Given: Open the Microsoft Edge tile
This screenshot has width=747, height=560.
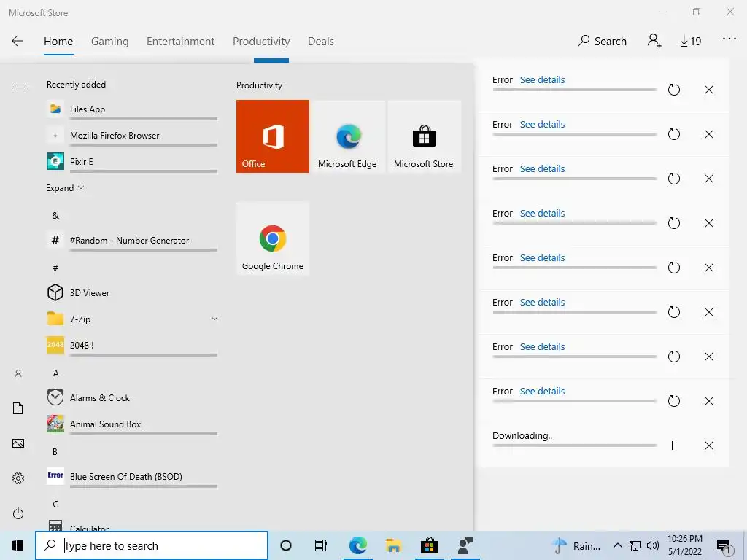Looking at the screenshot, I should point(347,136).
